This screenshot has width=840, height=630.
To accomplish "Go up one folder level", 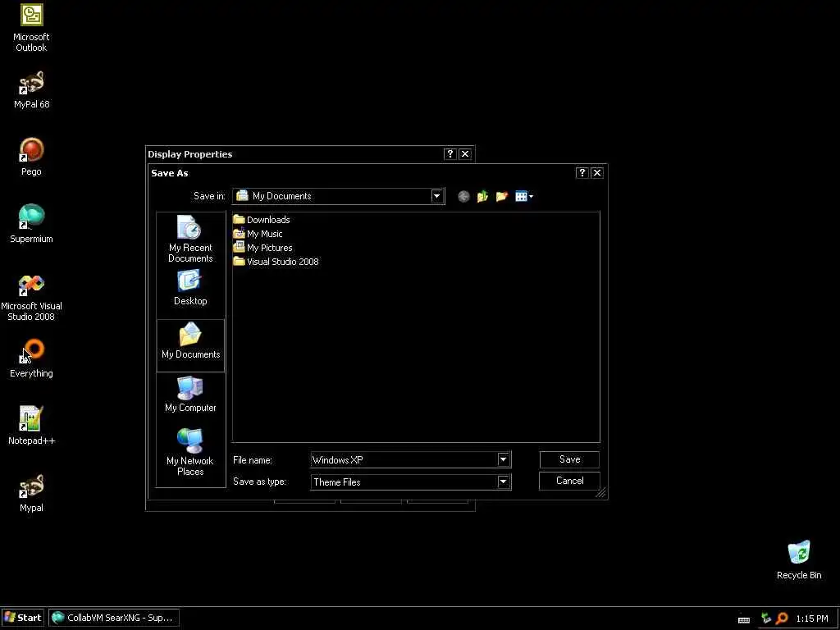I will click(x=482, y=197).
